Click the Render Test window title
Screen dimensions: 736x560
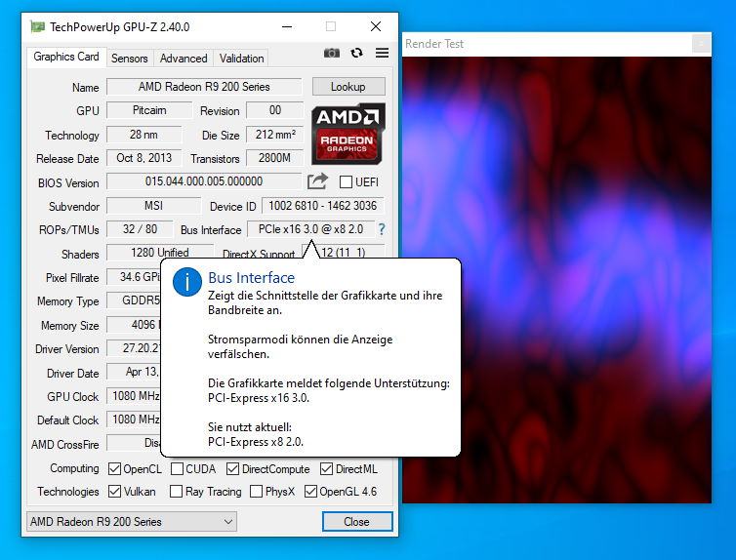pos(434,44)
